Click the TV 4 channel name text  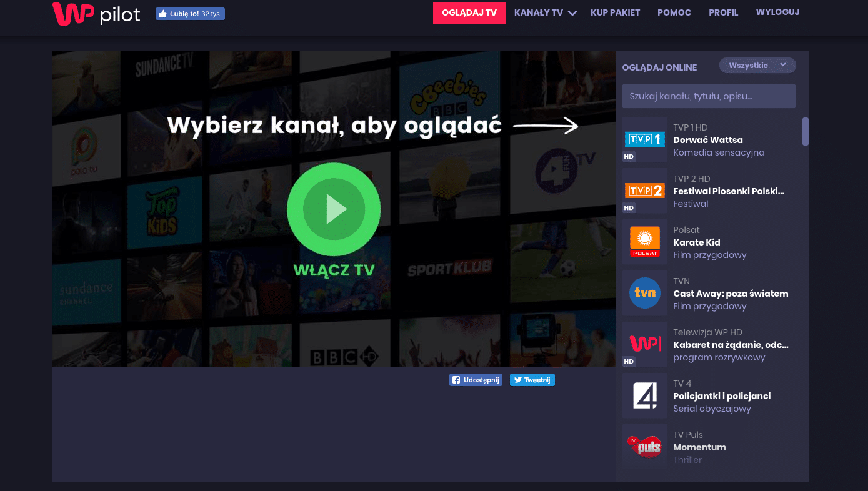click(682, 384)
